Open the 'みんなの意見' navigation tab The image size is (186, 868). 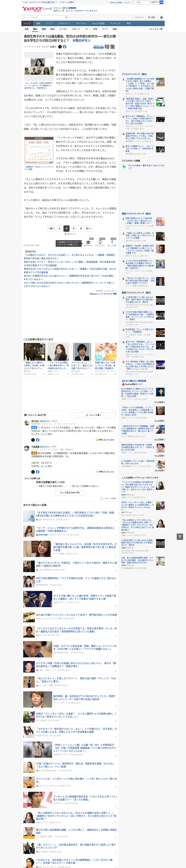[99, 24]
